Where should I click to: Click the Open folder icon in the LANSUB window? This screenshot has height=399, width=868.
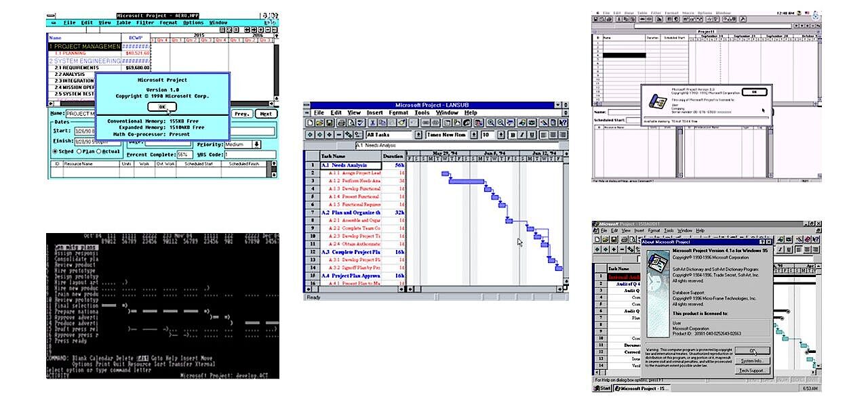[319, 123]
